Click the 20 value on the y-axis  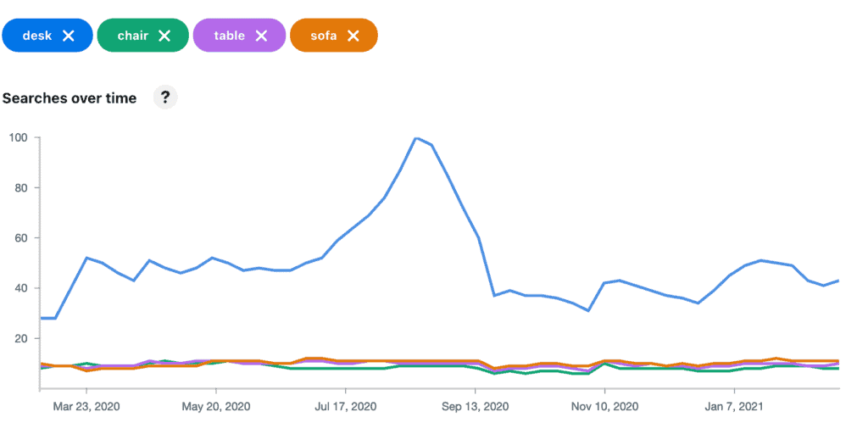[x=21, y=338]
